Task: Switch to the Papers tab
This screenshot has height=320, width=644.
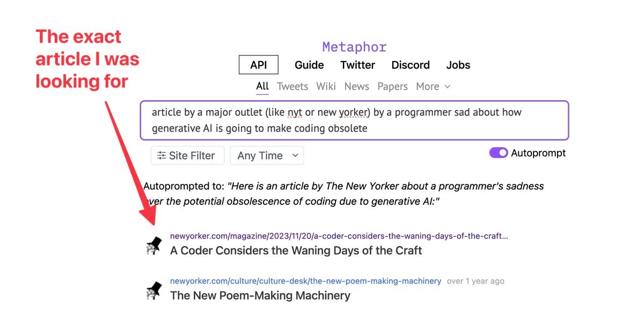Action: 392,86
